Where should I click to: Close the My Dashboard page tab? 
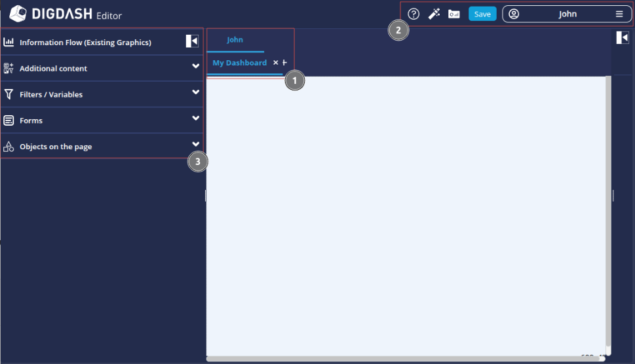(x=276, y=63)
